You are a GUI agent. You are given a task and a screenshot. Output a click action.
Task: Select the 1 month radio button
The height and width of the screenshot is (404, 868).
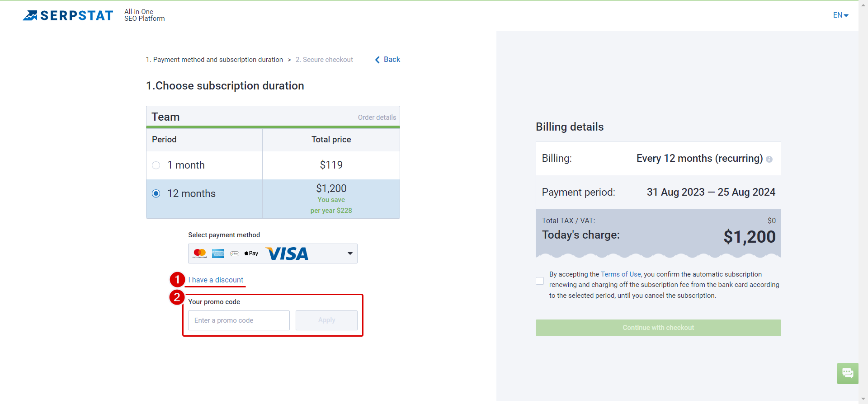point(156,165)
